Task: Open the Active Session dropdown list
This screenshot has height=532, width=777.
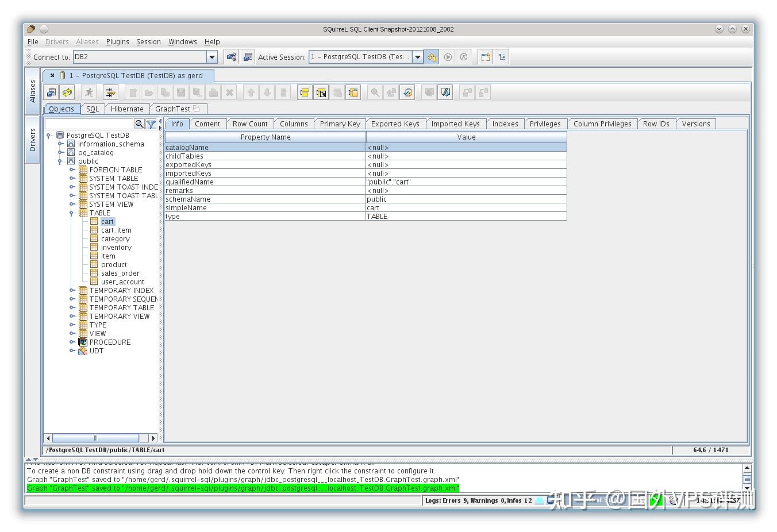Action: (417, 56)
